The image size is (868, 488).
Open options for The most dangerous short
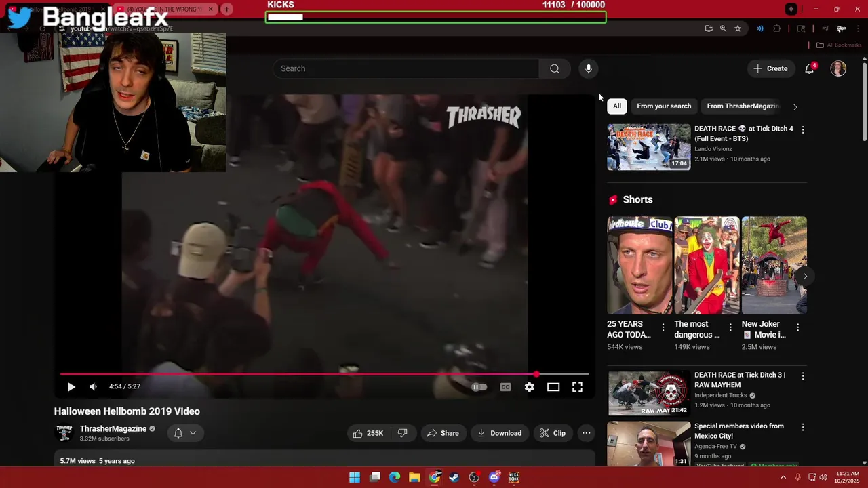[730, 327]
